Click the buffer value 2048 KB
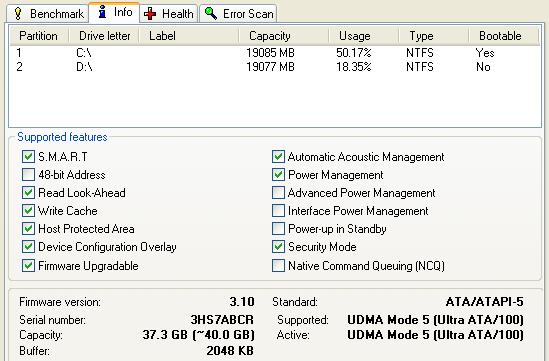Screen dimensions: 549x361 (x=230, y=350)
